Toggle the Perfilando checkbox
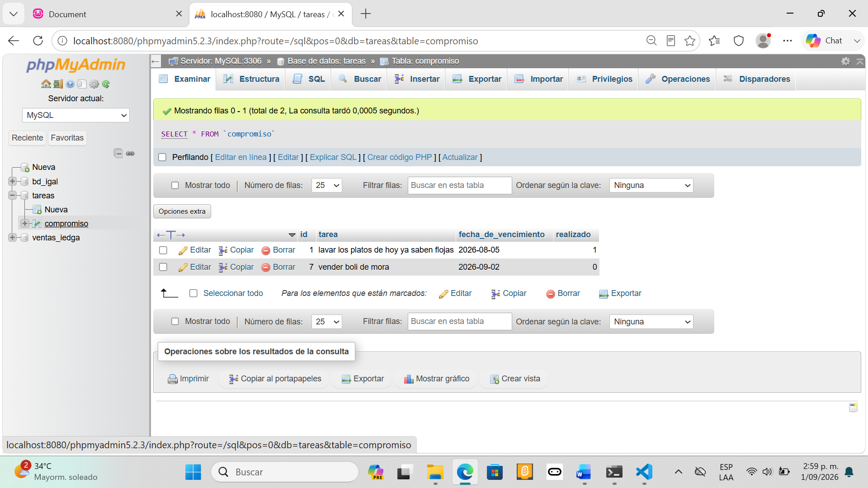 coord(162,157)
